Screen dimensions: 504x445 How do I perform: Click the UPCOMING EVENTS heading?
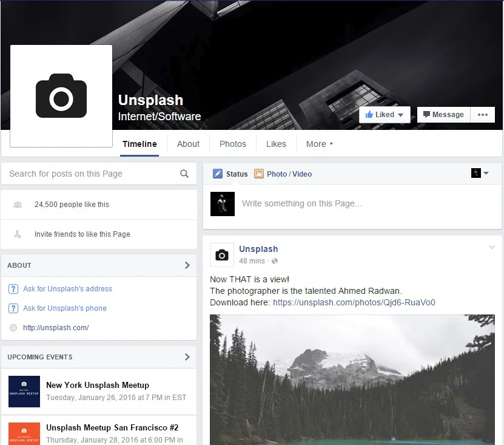(x=40, y=357)
